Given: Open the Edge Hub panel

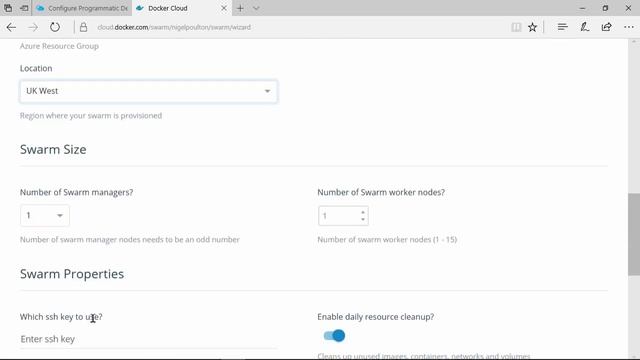Looking at the screenshot, I should 562,27.
